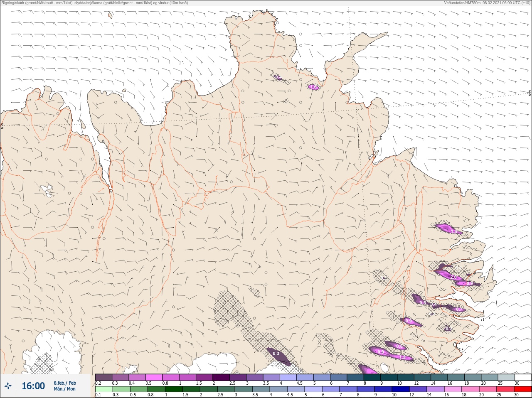The height and width of the screenshot is (398, 532).
Task: Select the '8.feb./ Feb' date text
Action: (65, 383)
